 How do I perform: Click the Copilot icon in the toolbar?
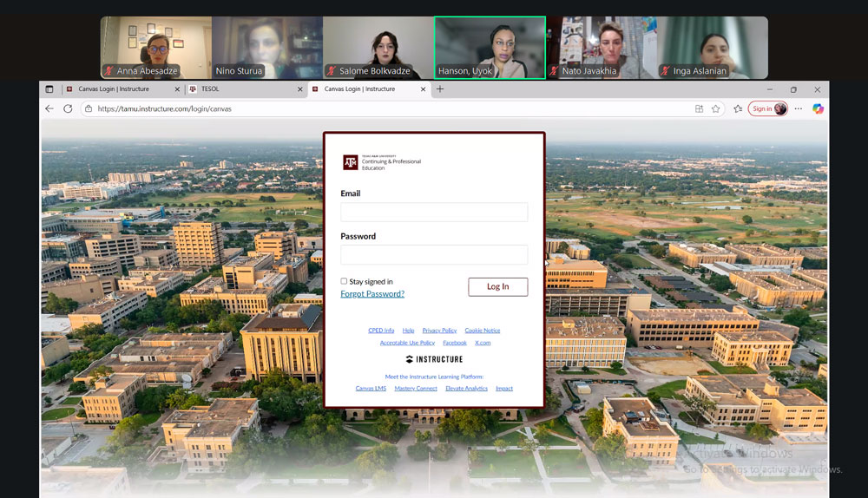(x=818, y=108)
